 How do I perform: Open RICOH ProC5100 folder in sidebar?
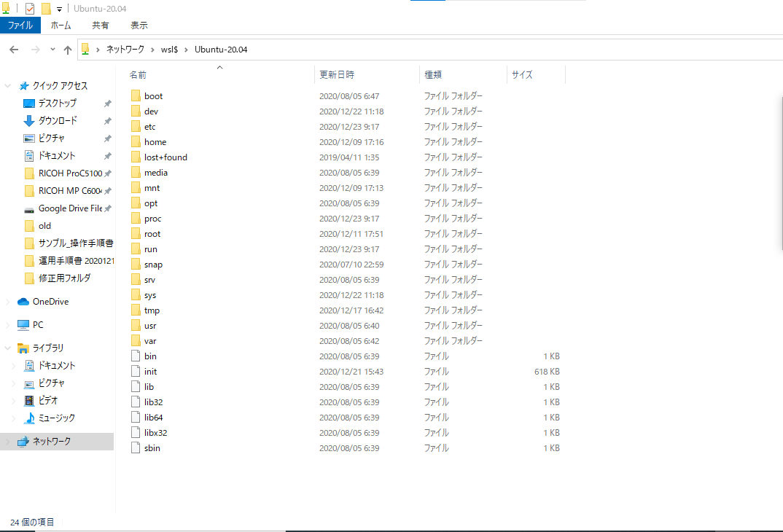tap(70, 173)
